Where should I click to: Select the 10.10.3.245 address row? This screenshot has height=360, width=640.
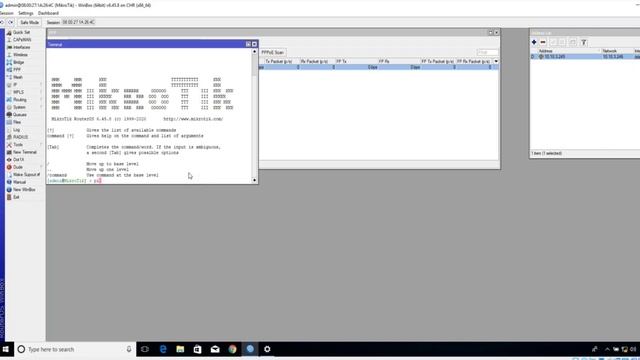point(585,57)
